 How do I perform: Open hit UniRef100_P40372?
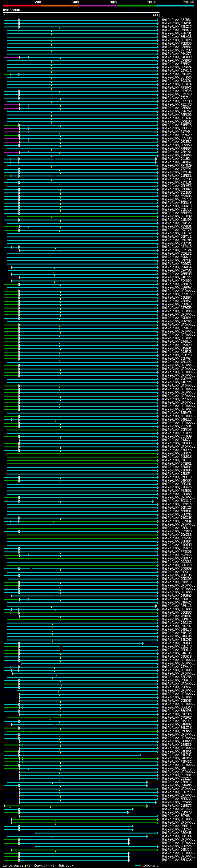[x=177, y=54]
